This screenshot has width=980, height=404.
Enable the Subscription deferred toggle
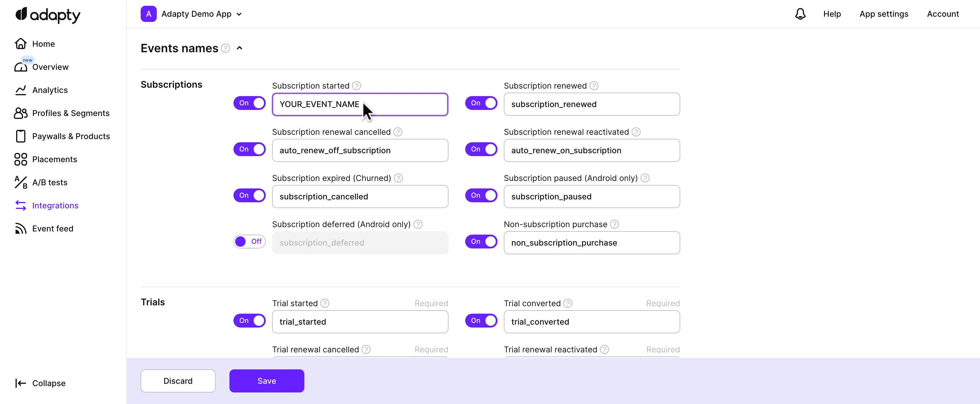coord(249,242)
